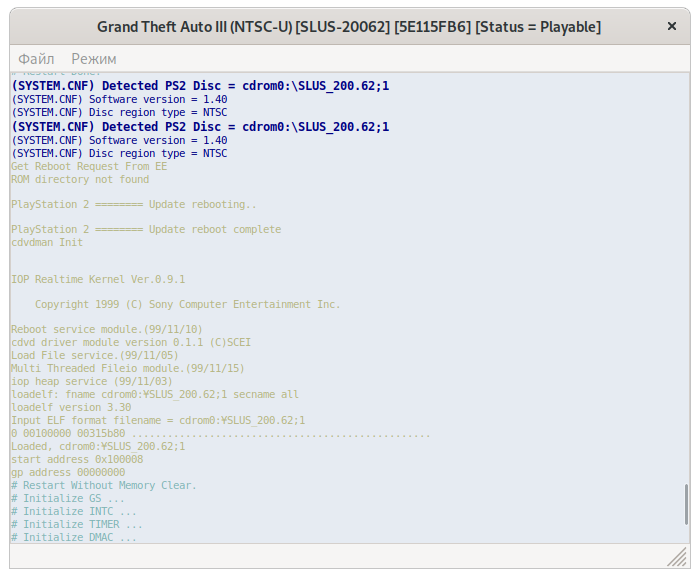Image resolution: width=700 pixels, height=578 pixels.
Task: Click 'Get Reboot Request From EE' line
Action: coord(89,166)
